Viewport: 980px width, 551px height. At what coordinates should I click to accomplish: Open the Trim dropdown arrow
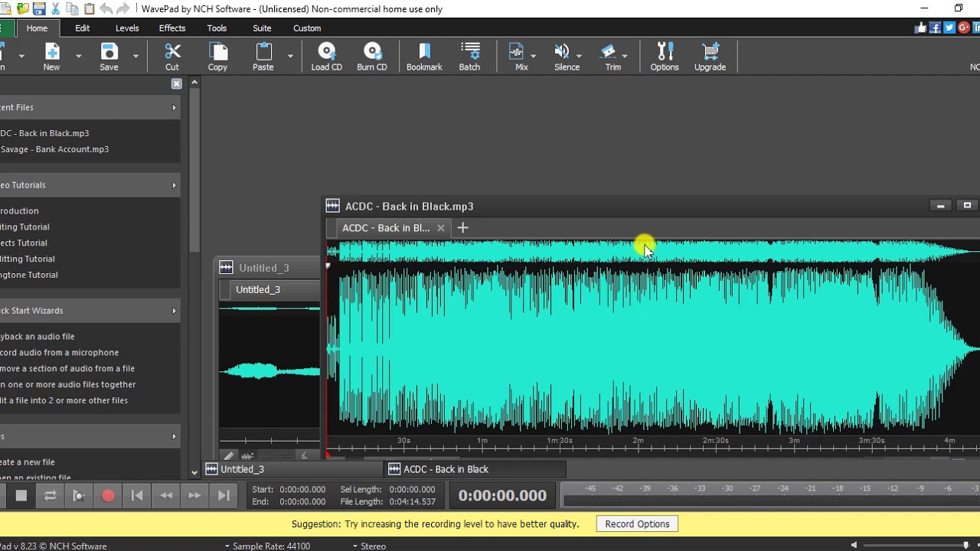click(625, 56)
